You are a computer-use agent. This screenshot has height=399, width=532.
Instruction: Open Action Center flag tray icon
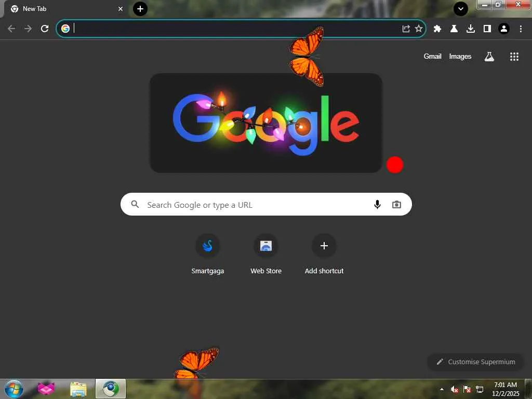point(467,389)
